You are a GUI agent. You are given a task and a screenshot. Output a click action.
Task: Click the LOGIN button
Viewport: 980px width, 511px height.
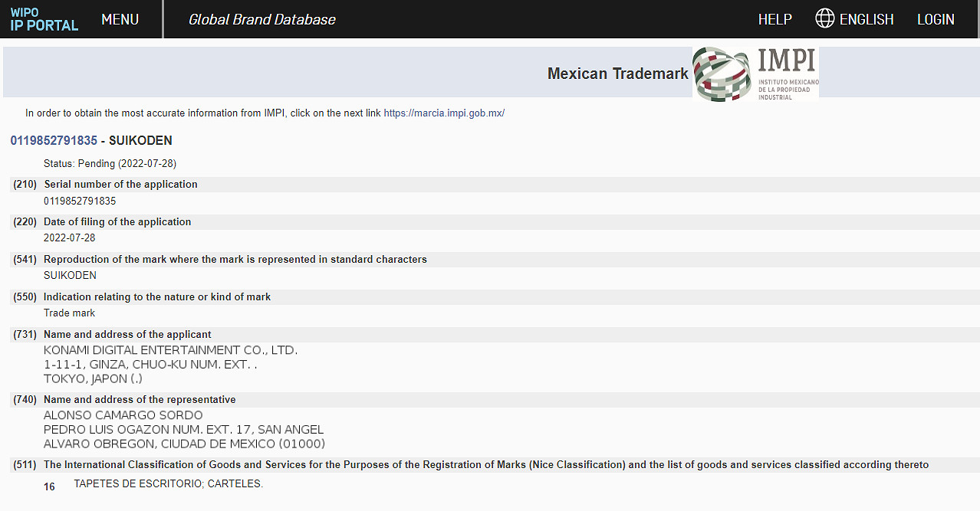click(x=936, y=19)
